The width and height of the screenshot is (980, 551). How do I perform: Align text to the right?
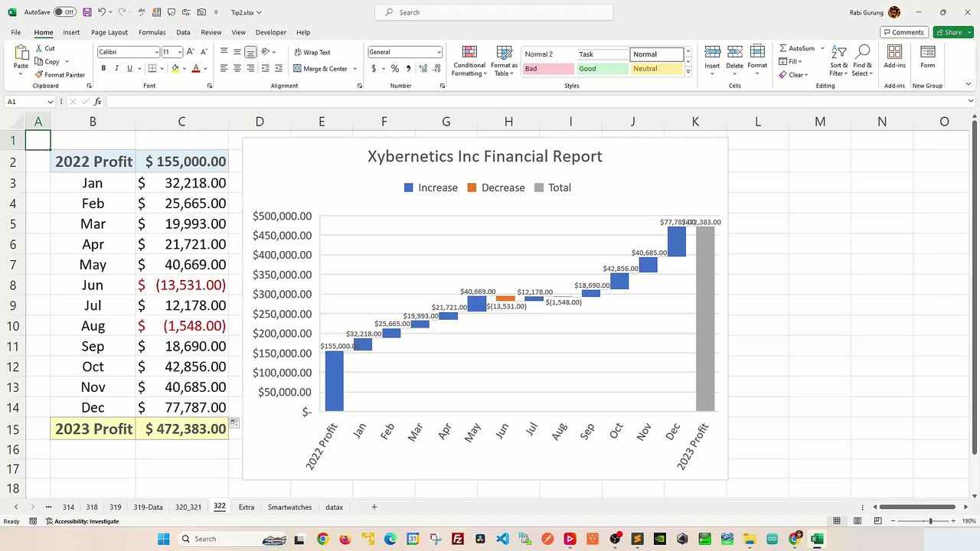click(250, 68)
